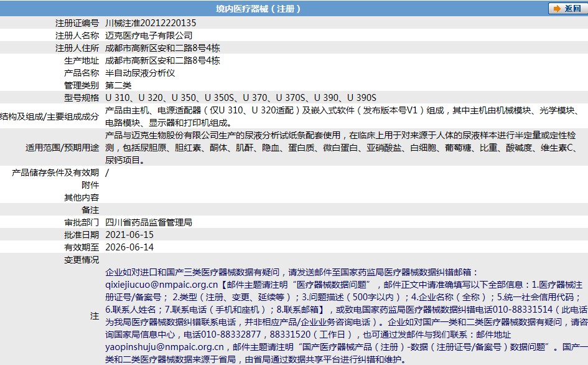The width and height of the screenshot is (588, 365).
Task: Click expiry date 2026-06-14
Action: pyautogui.click(x=130, y=247)
